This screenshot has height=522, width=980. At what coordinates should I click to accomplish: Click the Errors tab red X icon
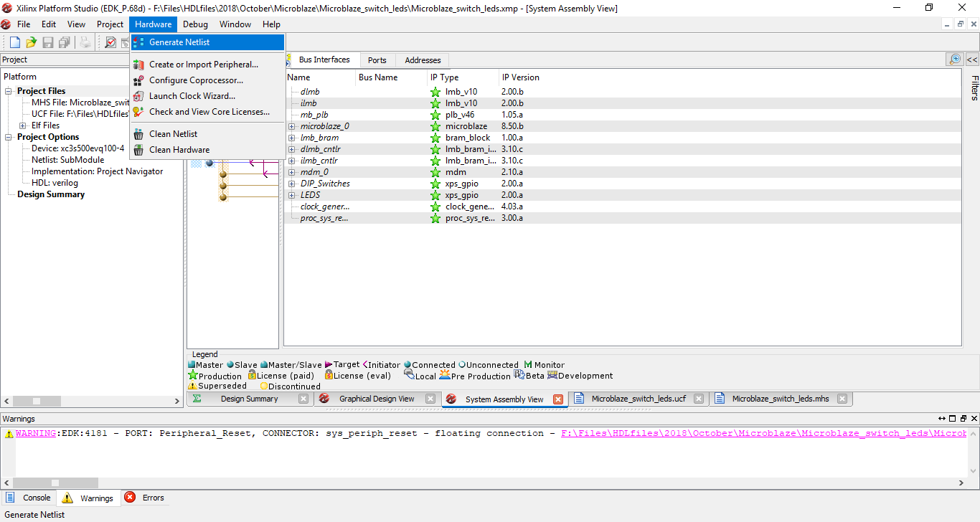coord(130,497)
